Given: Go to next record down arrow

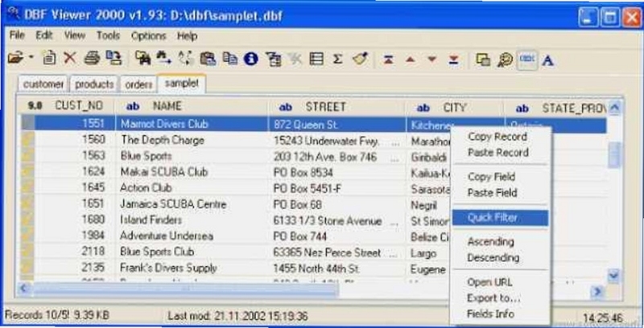Looking at the screenshot, I should tap(431, 59).
